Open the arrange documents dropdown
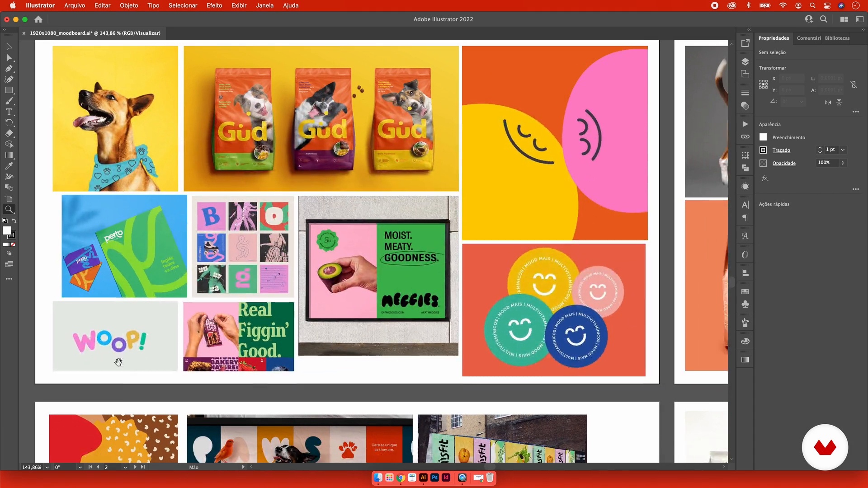 click(x=844, y=19)
